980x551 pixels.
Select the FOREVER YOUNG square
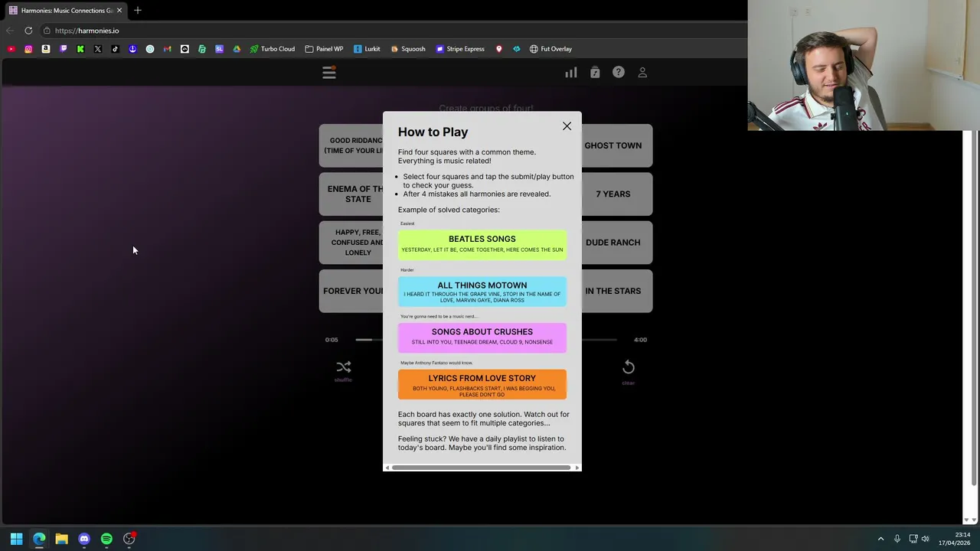(x=351, y=291)
